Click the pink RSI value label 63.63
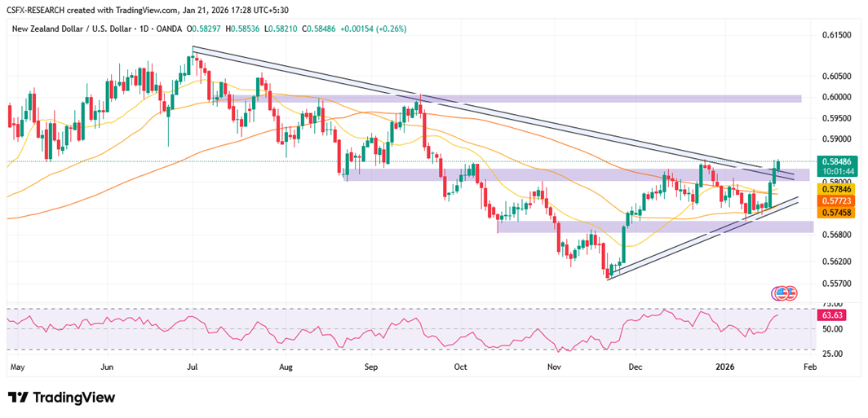 (x=832, y=315)
